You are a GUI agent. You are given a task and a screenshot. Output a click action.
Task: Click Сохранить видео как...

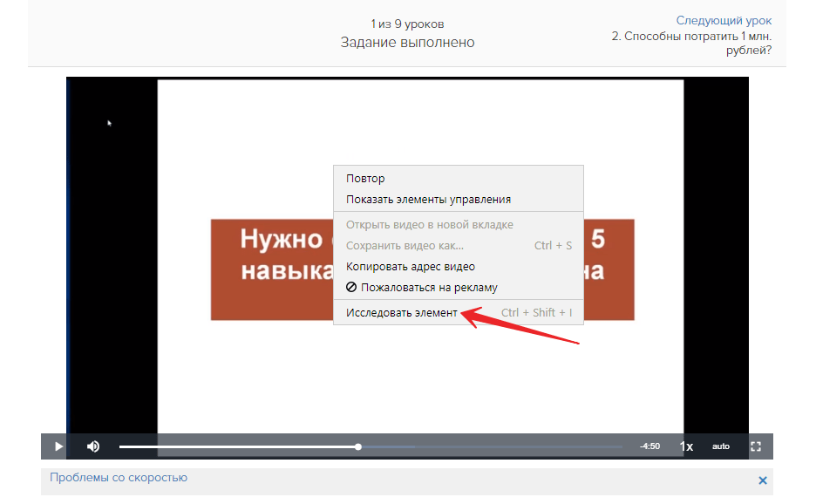pyautogui.click(x=458, y=245)
